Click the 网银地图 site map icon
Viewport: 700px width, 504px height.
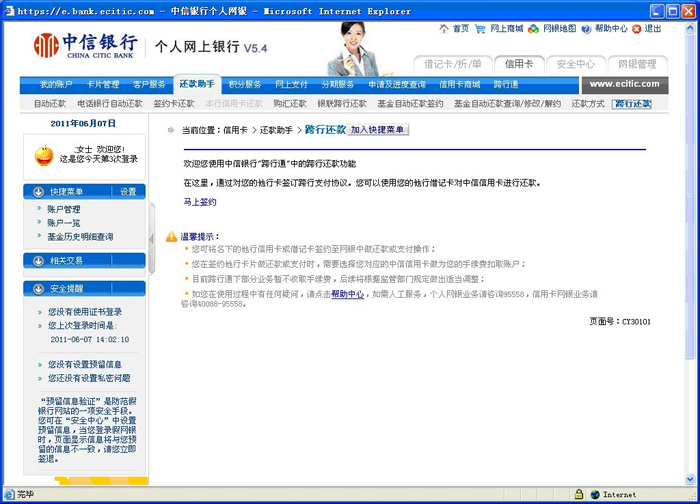click(534, 29)
